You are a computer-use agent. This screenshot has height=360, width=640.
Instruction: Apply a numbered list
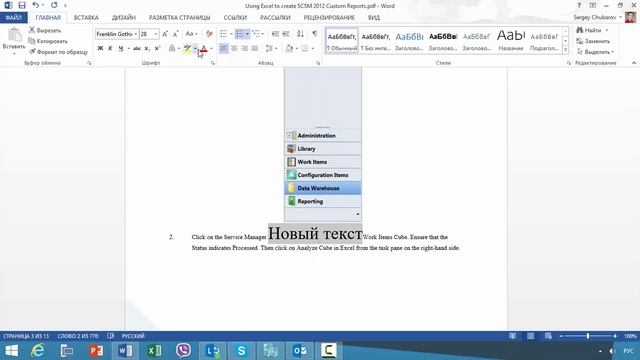coord(240,34)
